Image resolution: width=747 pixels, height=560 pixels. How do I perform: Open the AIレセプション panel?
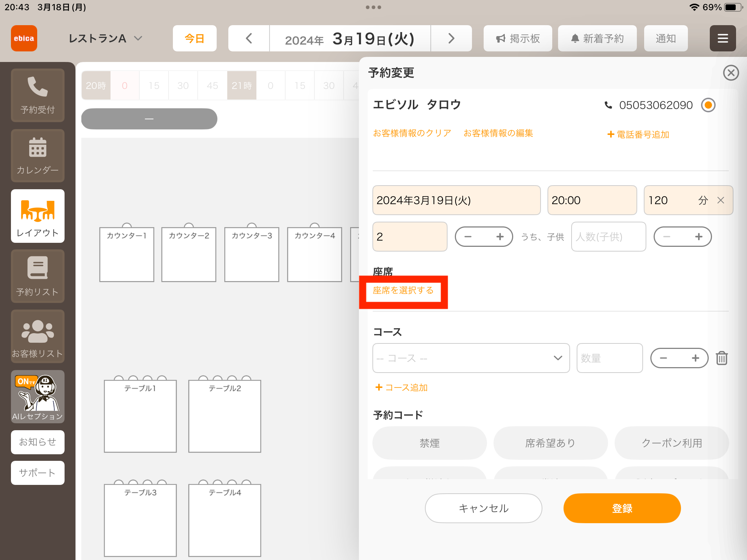38,397
